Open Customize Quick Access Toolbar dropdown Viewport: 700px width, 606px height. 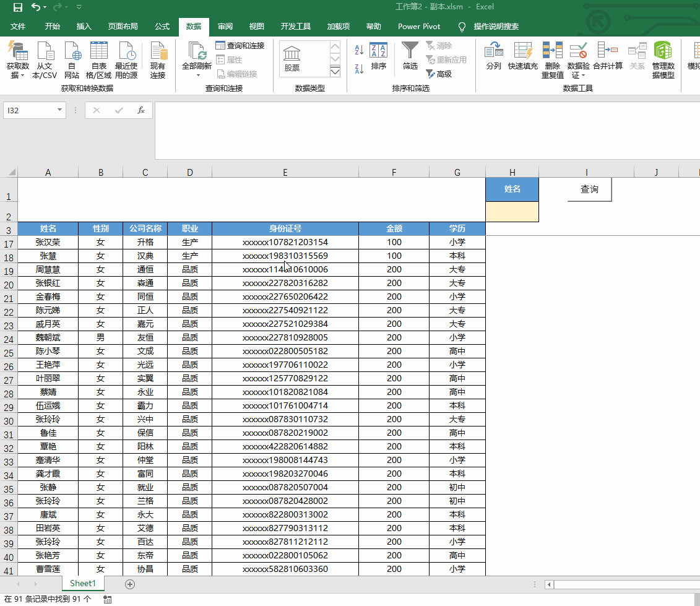(x=79, y=7)
